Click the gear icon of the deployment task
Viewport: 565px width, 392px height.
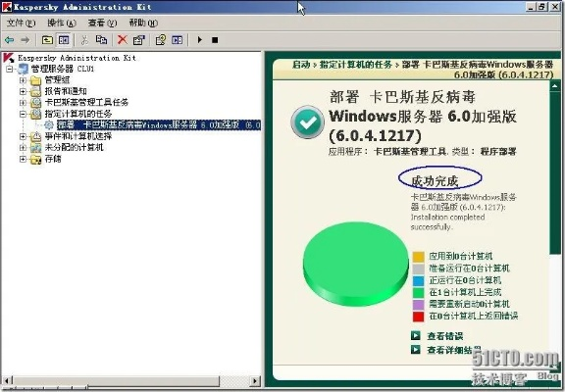[49, 124]
